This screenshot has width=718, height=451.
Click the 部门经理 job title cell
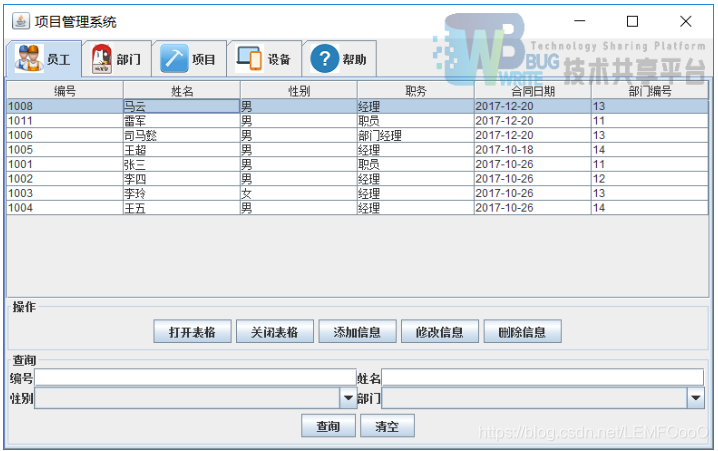click(x=416, y=136)
